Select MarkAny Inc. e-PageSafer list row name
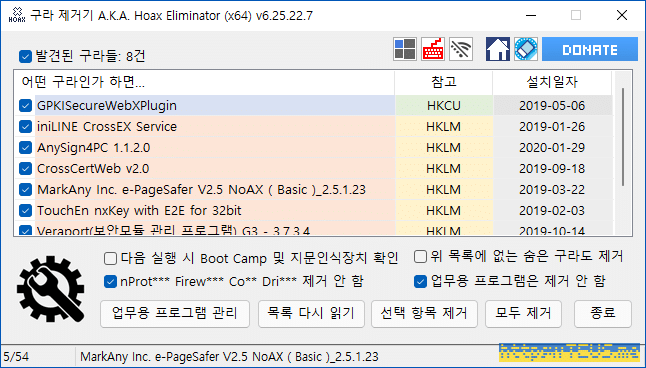The image size is (646, 368). (201, 190)
